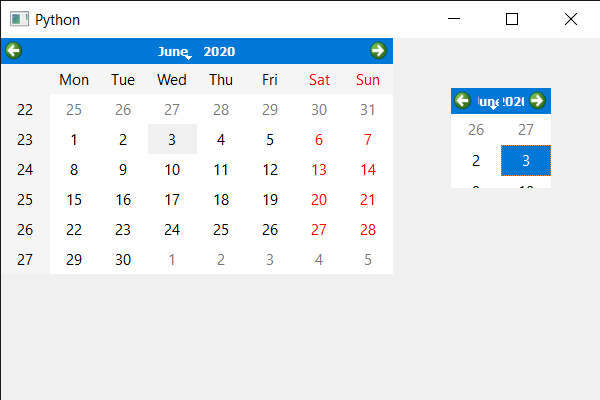Image resolution: width=600 pixels, height=400 pixels.
Task: Click previous month arrow in small calendar
Action: (x=462, y=100)
